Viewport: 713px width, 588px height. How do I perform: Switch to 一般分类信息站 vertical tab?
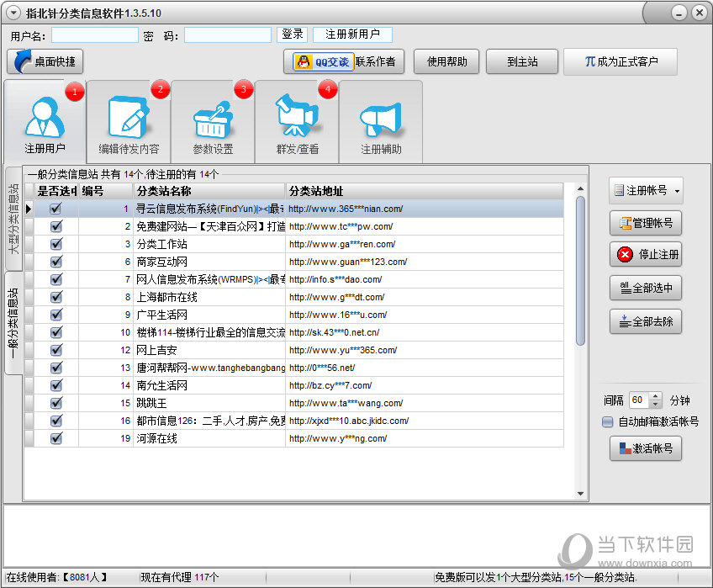[13, 323]
